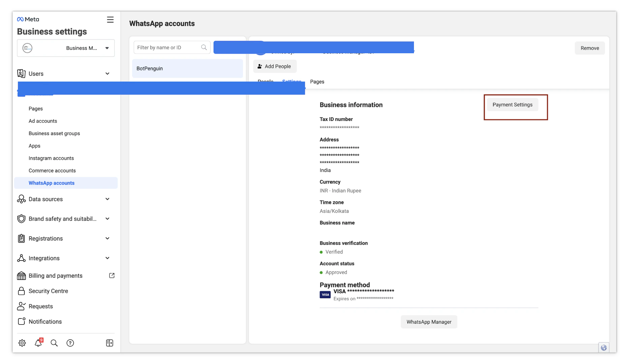Click the Security Centre lock icon
The image size is (629, 364).
coord(21,291)
